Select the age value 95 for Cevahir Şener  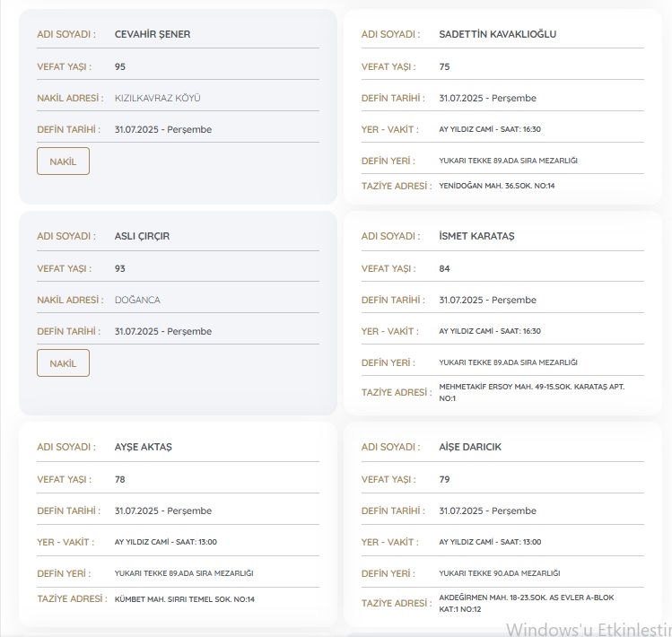pyautogui.click(x=120, y=66)
